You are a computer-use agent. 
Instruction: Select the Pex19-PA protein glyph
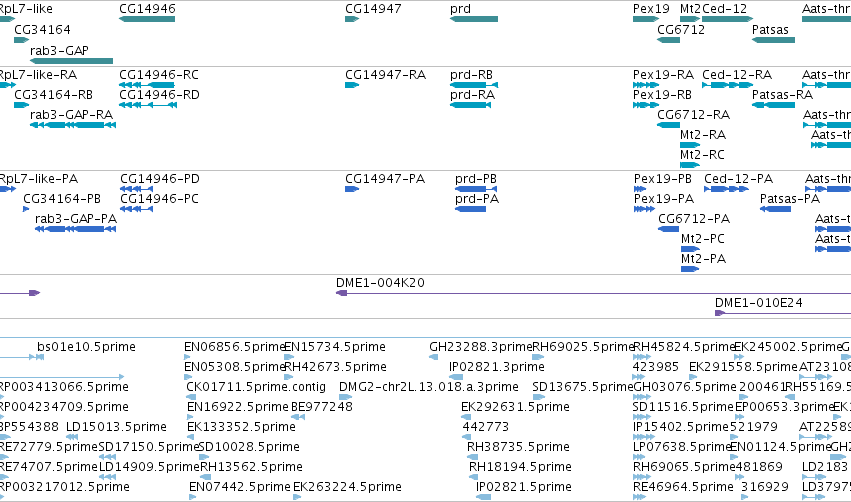(644, 209)
